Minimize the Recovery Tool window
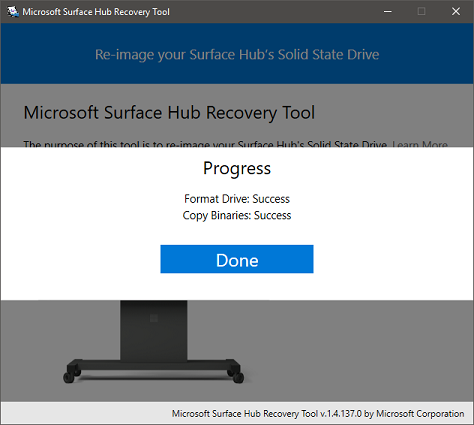Screen dimensions: 474x425 click(x=388, y=12)
